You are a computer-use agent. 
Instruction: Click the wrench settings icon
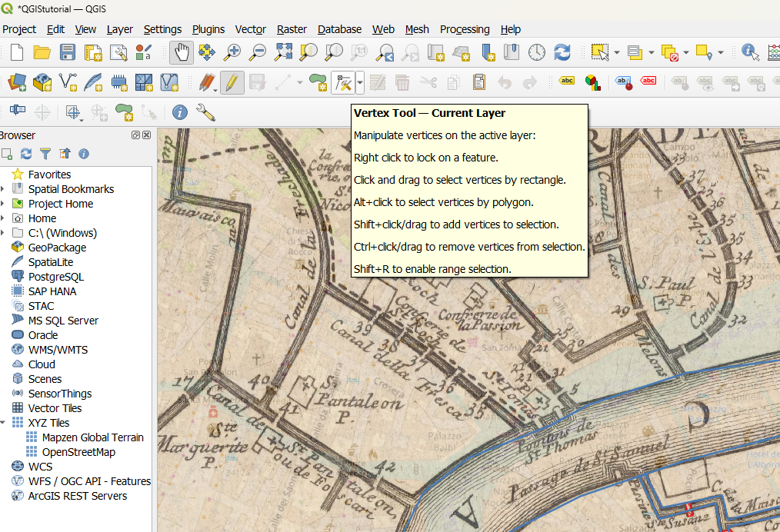(205, 113)
